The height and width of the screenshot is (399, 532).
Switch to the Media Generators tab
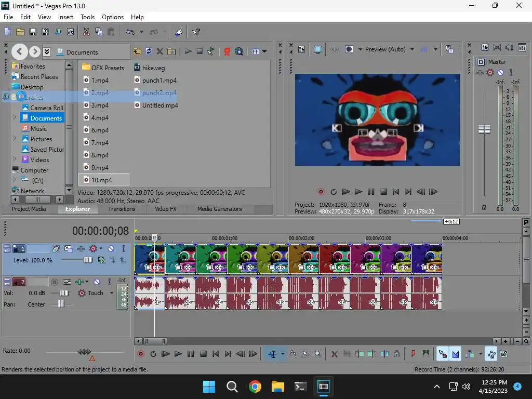(220, 209)
